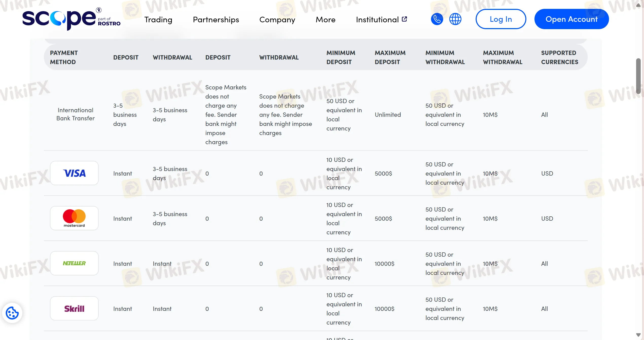Open cookie settings icon
The image size is (644, 340).
(12, 313)
